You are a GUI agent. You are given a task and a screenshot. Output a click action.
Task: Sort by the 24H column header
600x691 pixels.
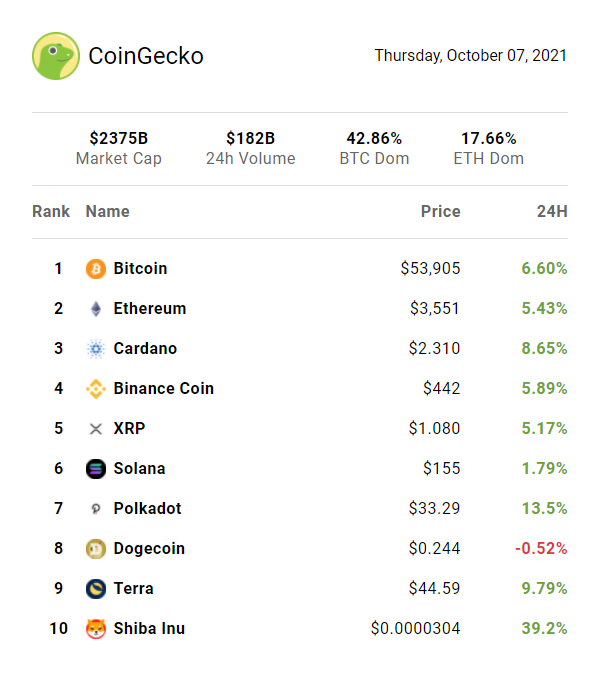coord(552,211)
